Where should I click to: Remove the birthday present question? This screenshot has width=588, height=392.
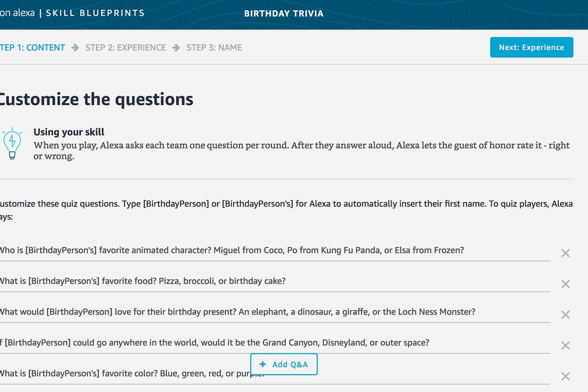pyautogui.click(x=565, y=315)
